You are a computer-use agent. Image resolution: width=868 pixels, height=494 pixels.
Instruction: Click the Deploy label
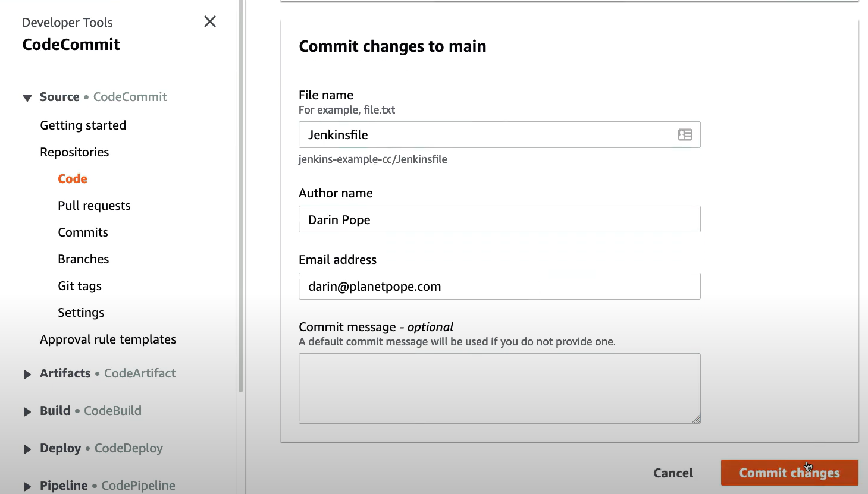tap(61, 448)
